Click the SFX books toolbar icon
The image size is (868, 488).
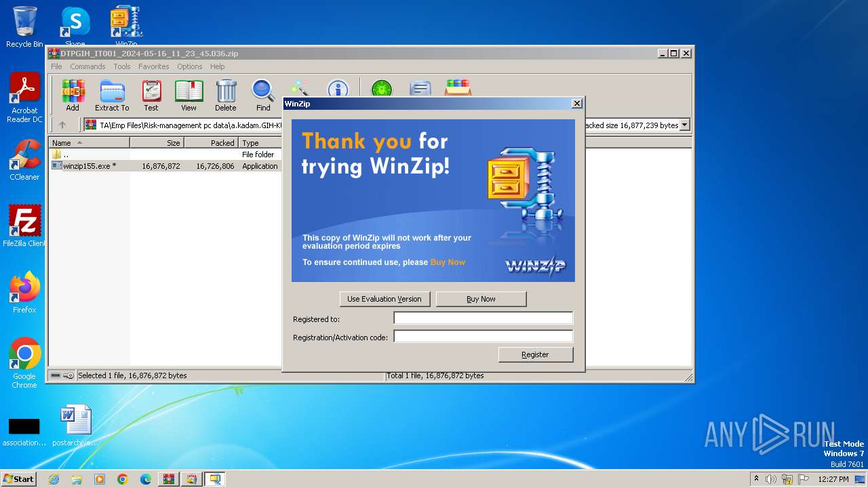[458, 88]
